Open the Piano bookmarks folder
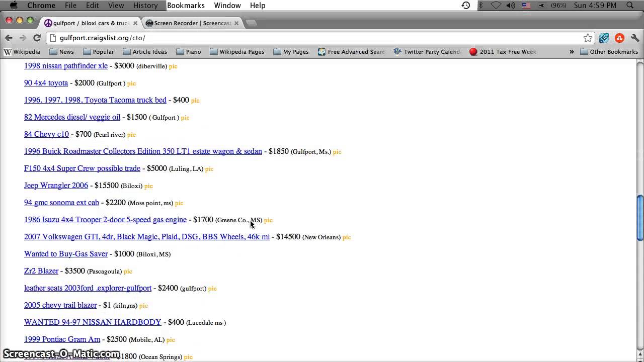 (x=189, y=52)
